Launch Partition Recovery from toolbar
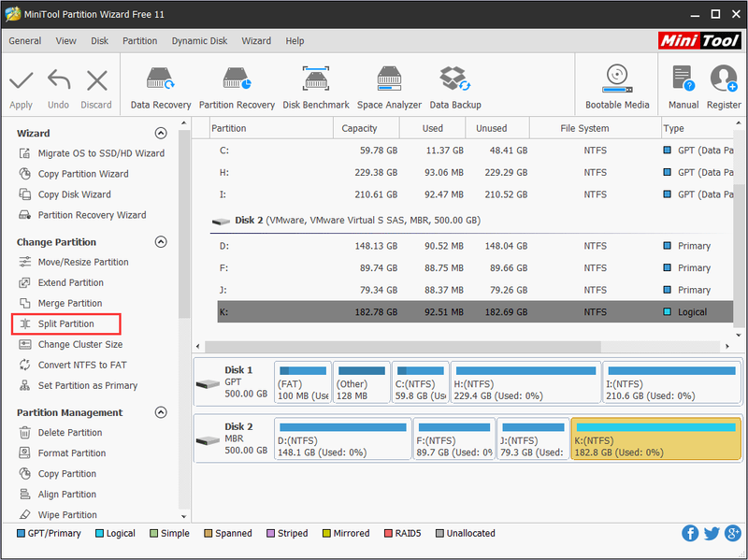 point(237,88)
